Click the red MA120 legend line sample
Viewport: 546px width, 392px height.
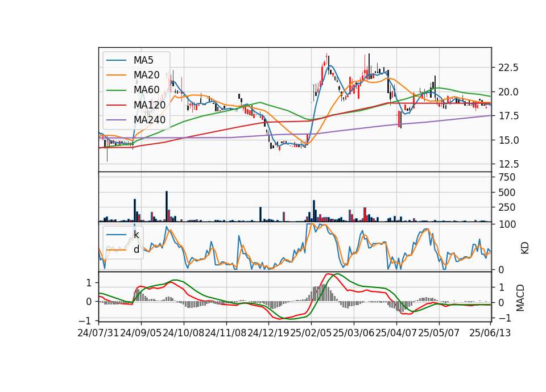(116, 106)
